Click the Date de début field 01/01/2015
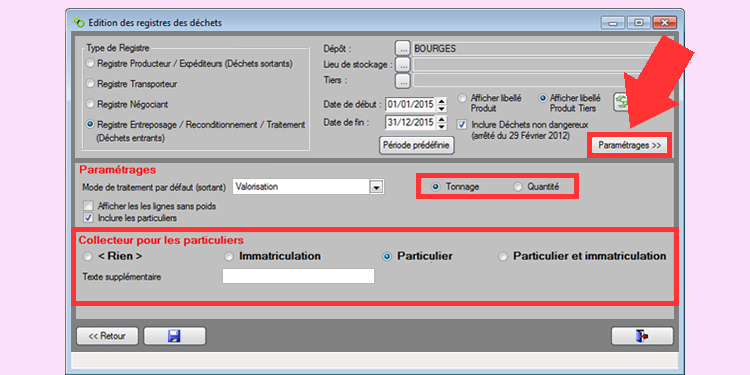The width and height of the screenshot is (750, 375). click(411, 104)
